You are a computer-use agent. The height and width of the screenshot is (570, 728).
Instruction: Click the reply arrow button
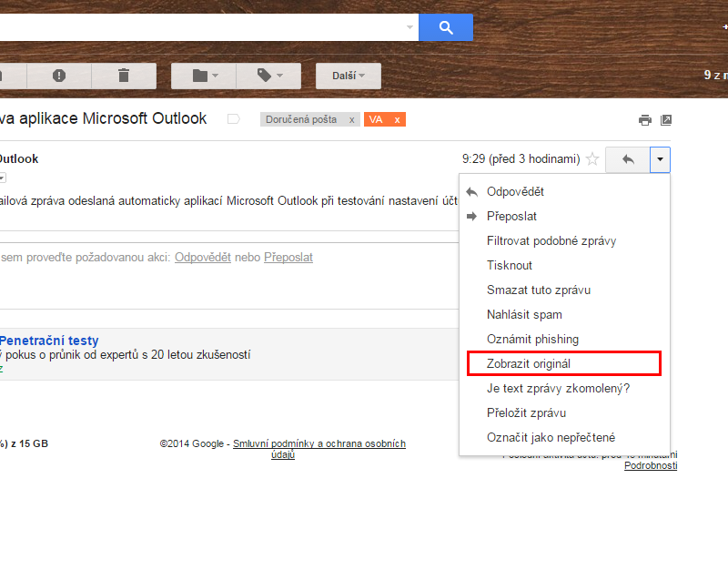pos(628,159)
